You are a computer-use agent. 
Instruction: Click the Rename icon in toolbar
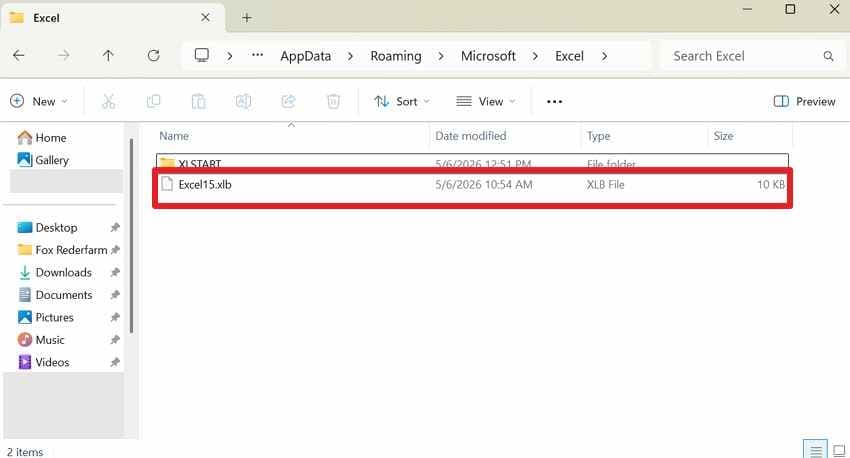[x=243, y=101]
